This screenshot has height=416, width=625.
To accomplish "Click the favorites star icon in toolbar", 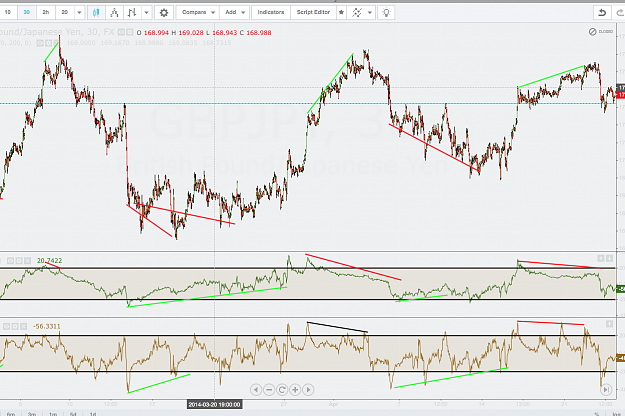I will (x=341, y=13).
